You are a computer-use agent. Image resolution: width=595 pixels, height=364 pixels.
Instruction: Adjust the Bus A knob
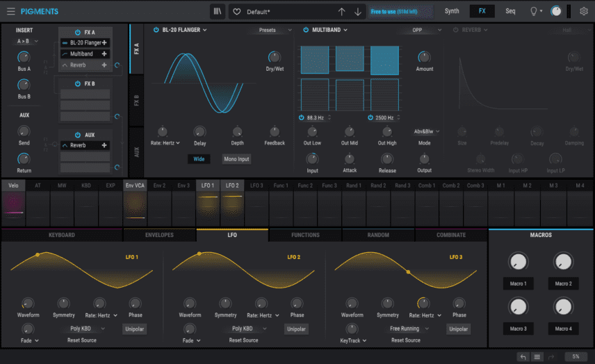[24, 57]
